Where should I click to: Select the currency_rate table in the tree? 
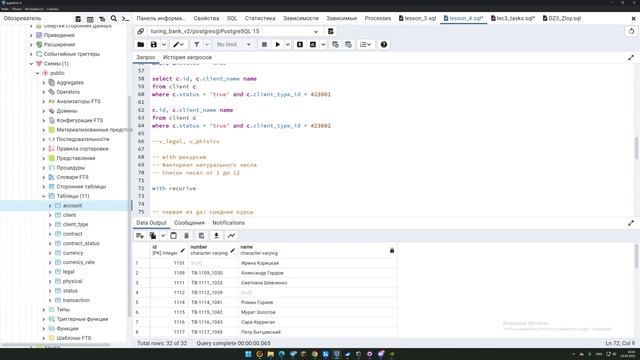pyautogui.click(x=79, y=262)
